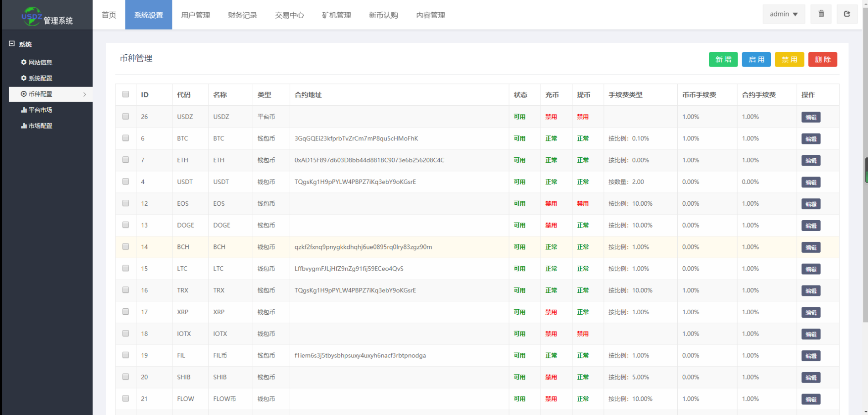Screen dimensions: 868x415
Task: Click the 市场配置 chart icon
Action: pyautogui.click(x=24, y=126)
